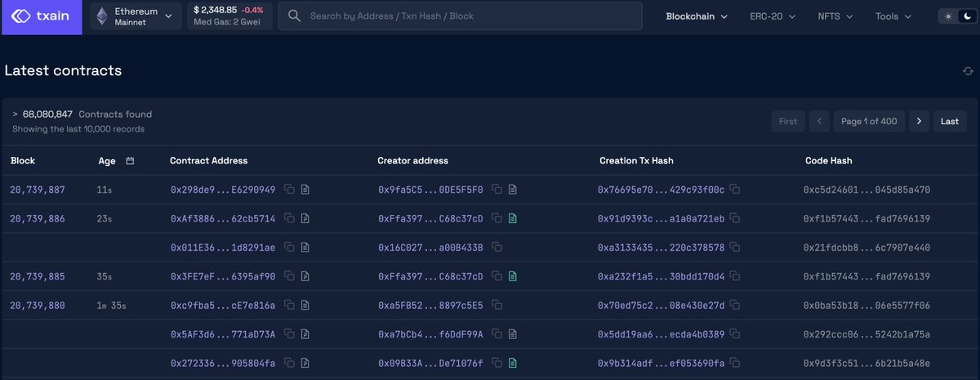980x380 pixels.
Task: Open block 20,739,880
Action: pos(38,306)
